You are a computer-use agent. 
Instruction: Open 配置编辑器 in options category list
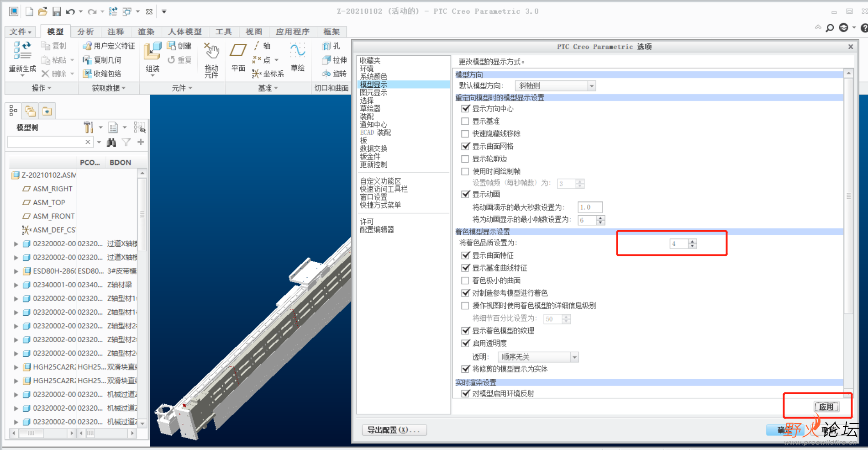click(x=377, y=230)
